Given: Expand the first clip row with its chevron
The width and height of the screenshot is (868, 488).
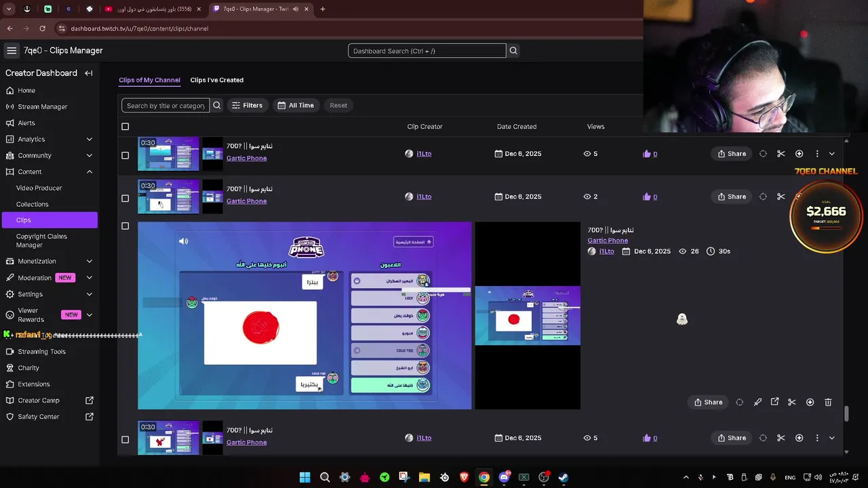Looking at the screenshot, I should point(832,154).
